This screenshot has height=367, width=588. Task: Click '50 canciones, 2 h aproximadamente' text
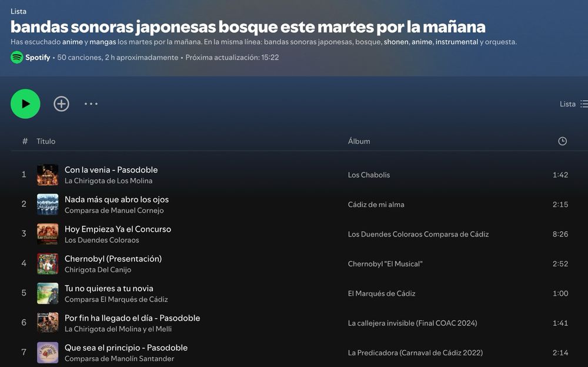[x=118, y=58]
